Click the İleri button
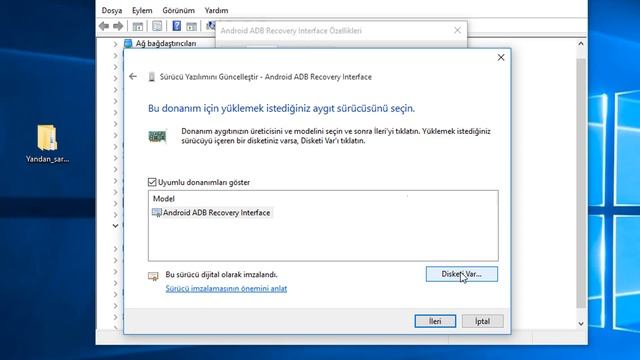 coord(435,321)
